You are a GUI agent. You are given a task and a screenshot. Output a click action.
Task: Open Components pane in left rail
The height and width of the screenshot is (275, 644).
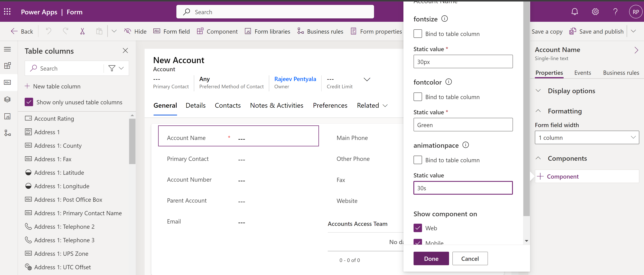tap(7, 66)
